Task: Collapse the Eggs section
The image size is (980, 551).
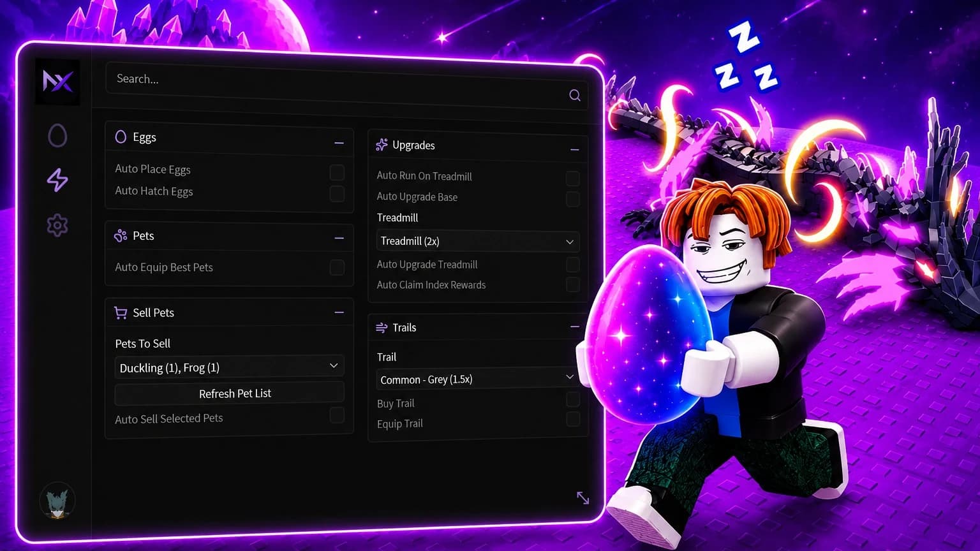Action: tap(339, 143)
